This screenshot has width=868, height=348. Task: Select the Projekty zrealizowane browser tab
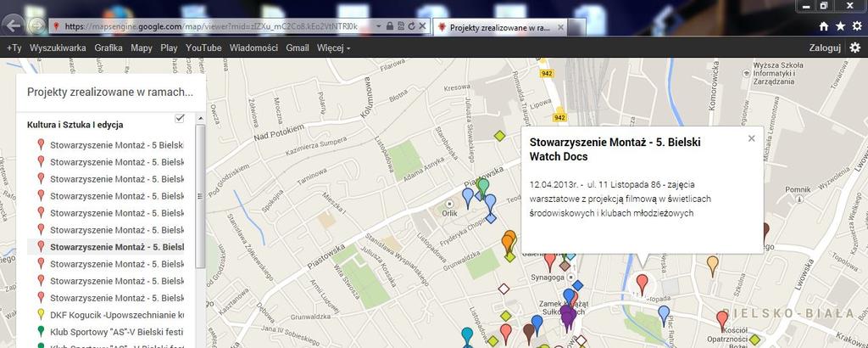tap(500, 26)
